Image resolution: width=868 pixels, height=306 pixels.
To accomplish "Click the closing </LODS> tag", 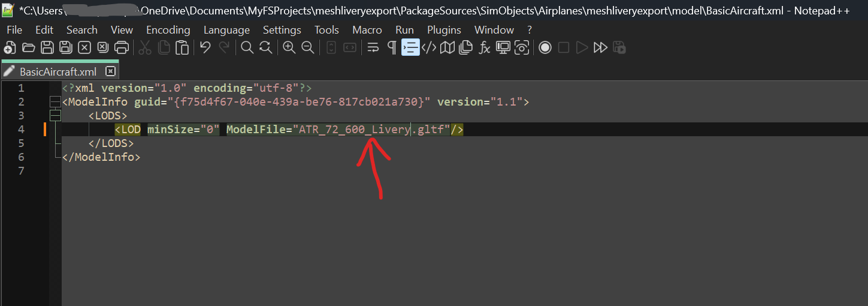I will pos(111,143).
